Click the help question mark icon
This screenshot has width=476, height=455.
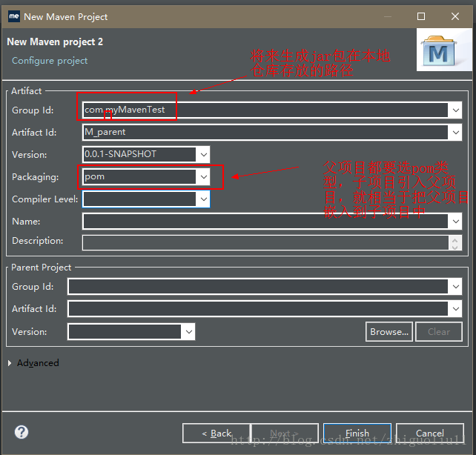click(22, 432)
